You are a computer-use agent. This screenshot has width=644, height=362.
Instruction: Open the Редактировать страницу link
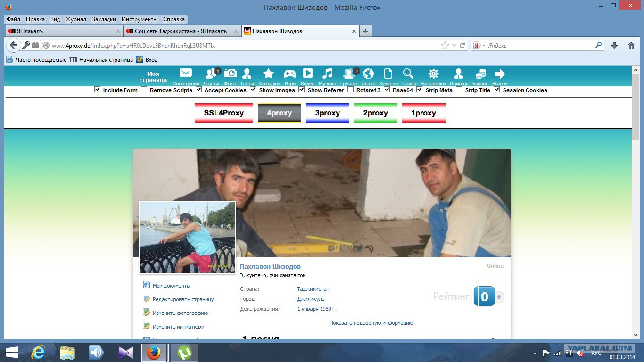click(183, 299)
